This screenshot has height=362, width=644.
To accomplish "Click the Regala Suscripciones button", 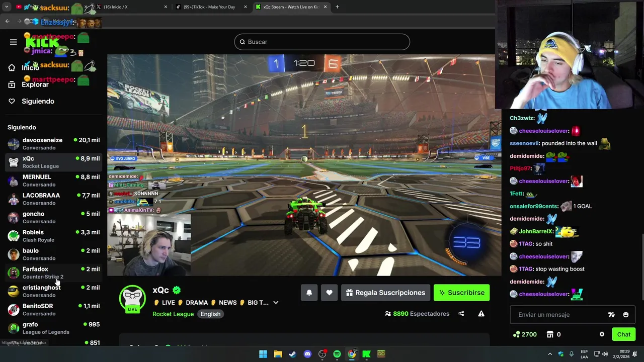I will coord(385,293).
